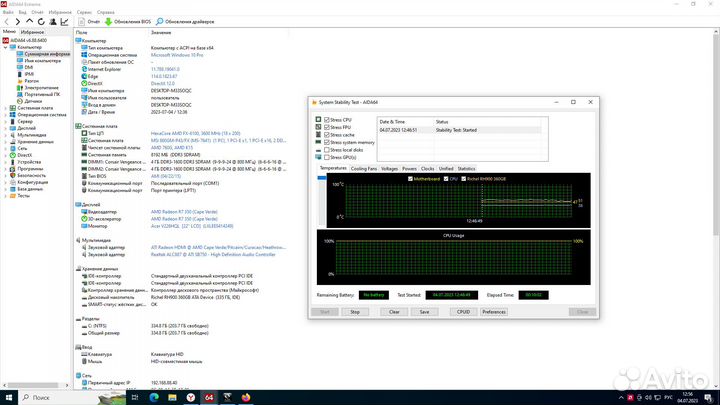Refresh the page with the circular arrow icon
This screenshot has height=405, width=720.
[41, 22]
